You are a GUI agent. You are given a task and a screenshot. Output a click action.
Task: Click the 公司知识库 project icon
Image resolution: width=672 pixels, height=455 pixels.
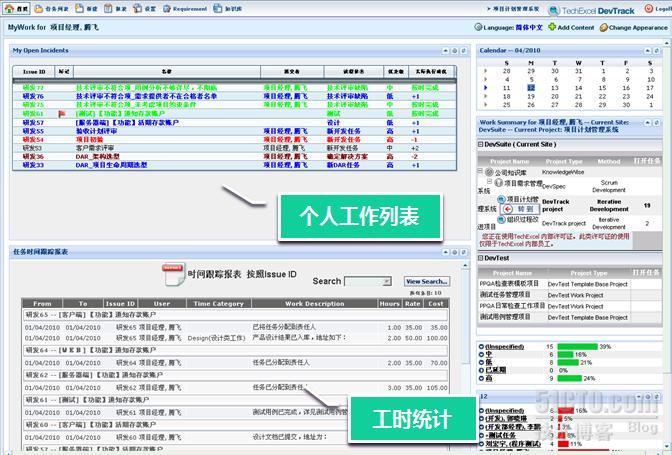489,172
